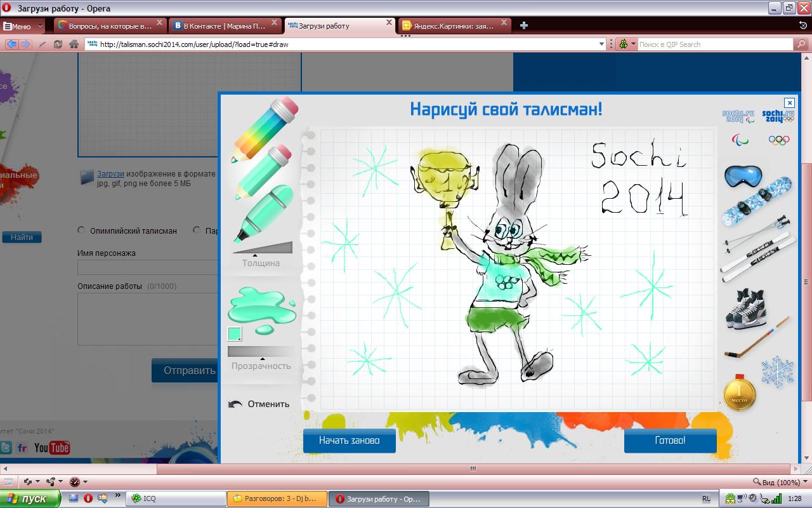Open the Windows пуск Start menu
Viewport: 812px width, 508px height.
click(30, 499)
